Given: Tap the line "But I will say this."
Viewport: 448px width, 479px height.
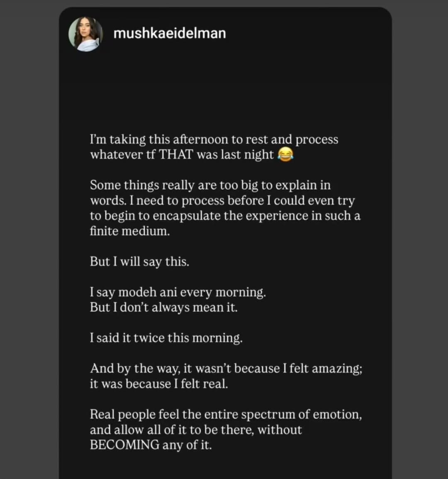Looking at the screenshot, I should [x=139, y=261].
